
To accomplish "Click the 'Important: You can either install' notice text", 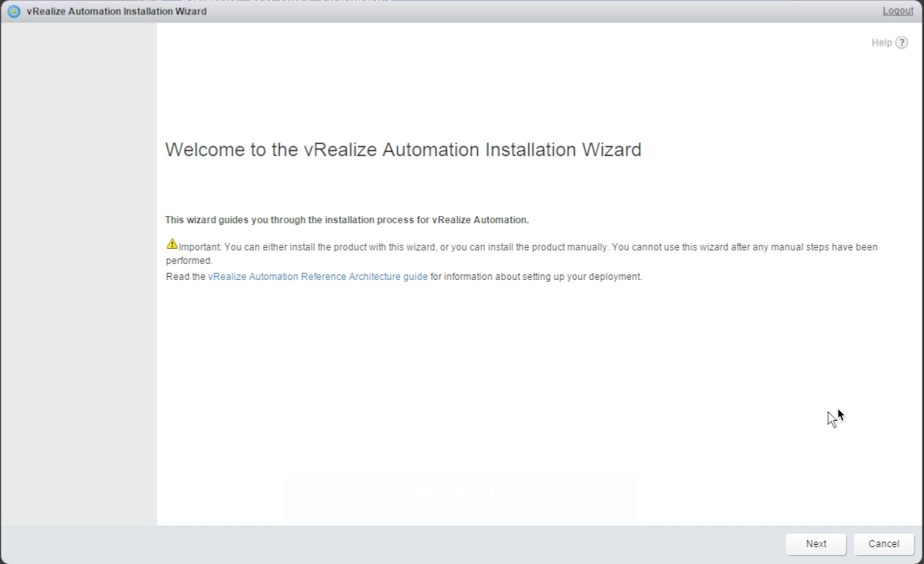I will click(x=521, y=254).
